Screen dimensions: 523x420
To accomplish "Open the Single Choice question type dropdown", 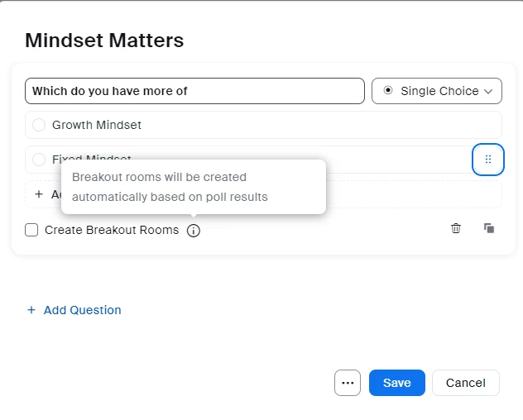I will coord(437,91).
